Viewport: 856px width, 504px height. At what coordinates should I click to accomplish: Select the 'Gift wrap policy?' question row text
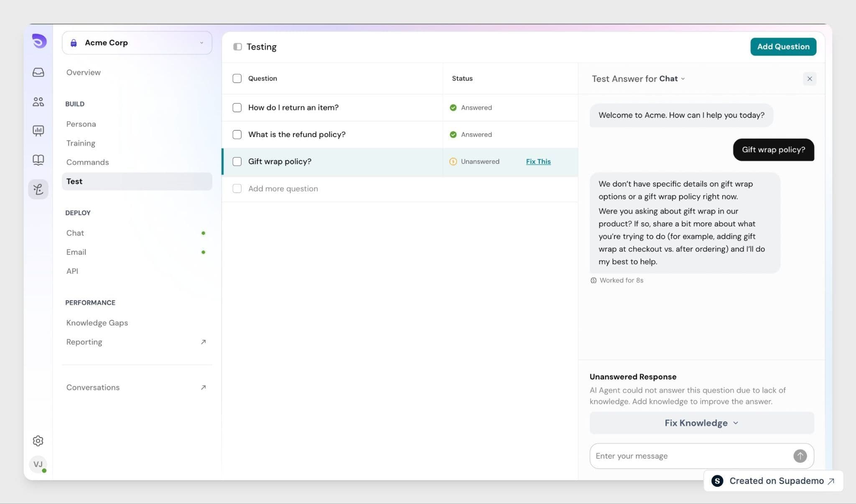pos(280,162)
